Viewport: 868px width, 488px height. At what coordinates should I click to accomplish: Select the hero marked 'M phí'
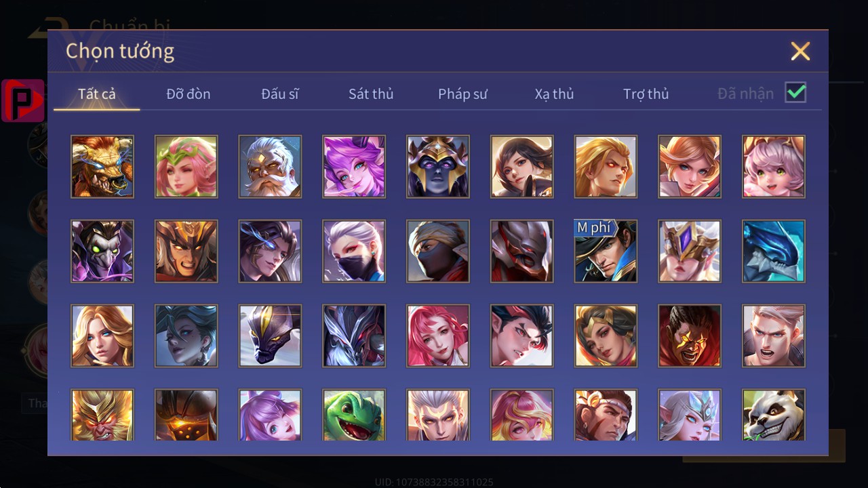606,251
